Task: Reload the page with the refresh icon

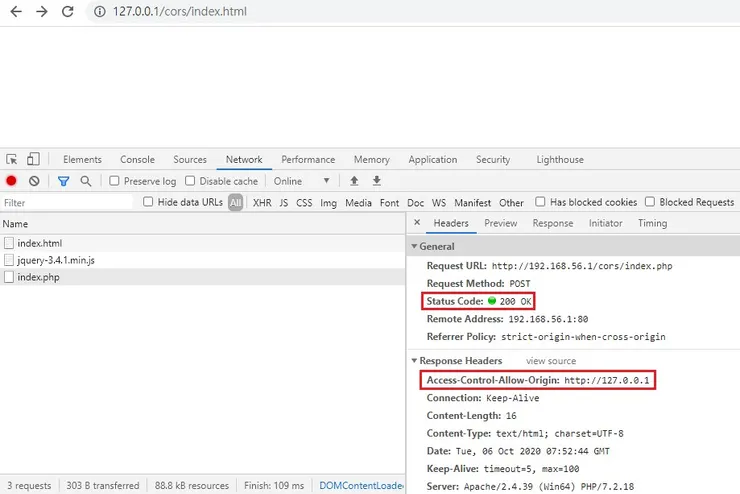Action: (67, 11)
